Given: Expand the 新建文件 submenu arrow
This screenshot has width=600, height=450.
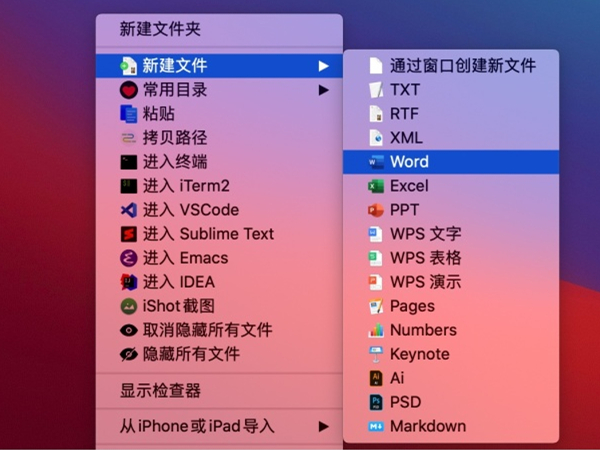Looking at the screenshot, I should click(323, 66).
